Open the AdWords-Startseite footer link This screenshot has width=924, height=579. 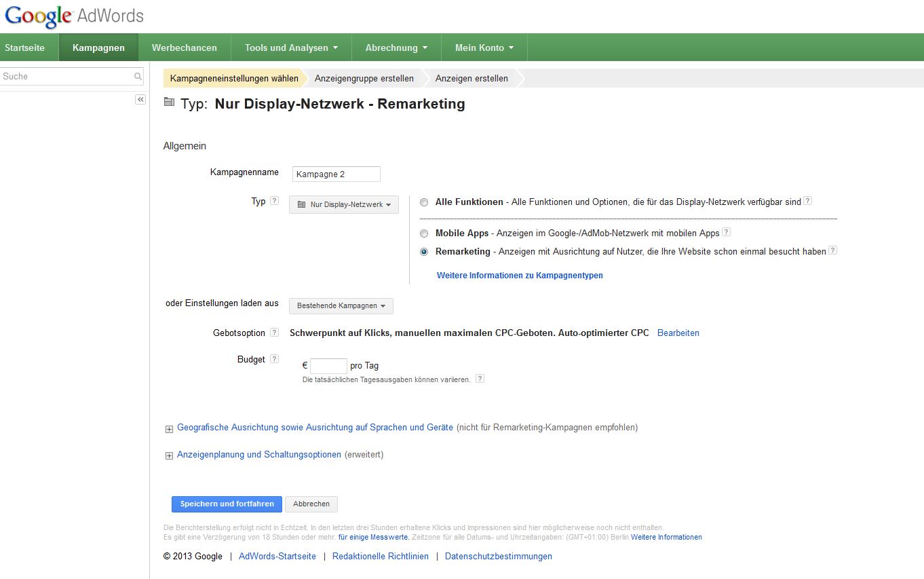click(x=277, y=557)
